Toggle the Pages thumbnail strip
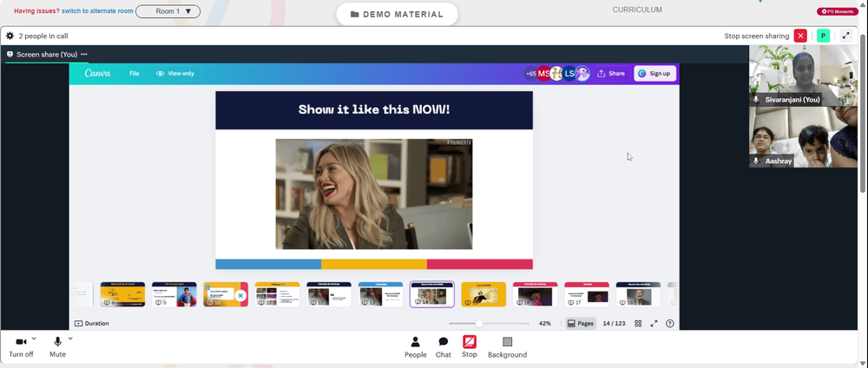Screen dimensions: 868x368 (x=580, y=324)
